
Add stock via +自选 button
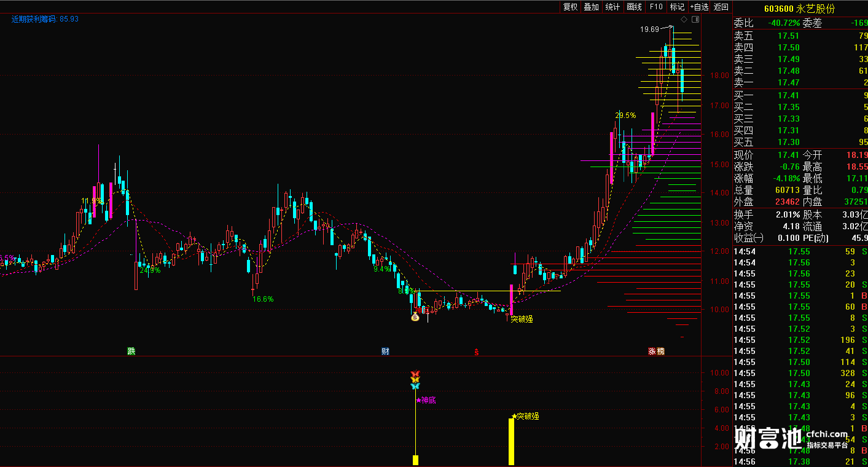click(x=699, y=7)
